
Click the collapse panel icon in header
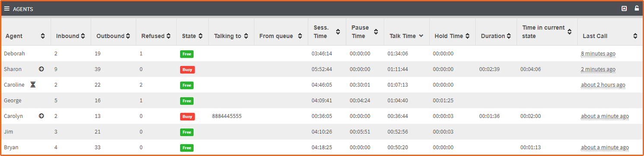click(x=624, y=9)
